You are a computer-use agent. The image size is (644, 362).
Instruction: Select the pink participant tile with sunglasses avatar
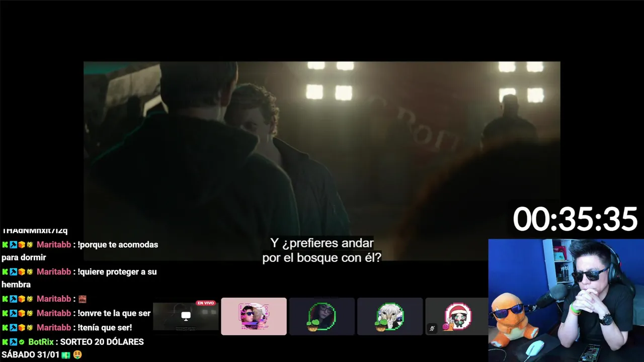pyautogui.click(x=254, y=316)
